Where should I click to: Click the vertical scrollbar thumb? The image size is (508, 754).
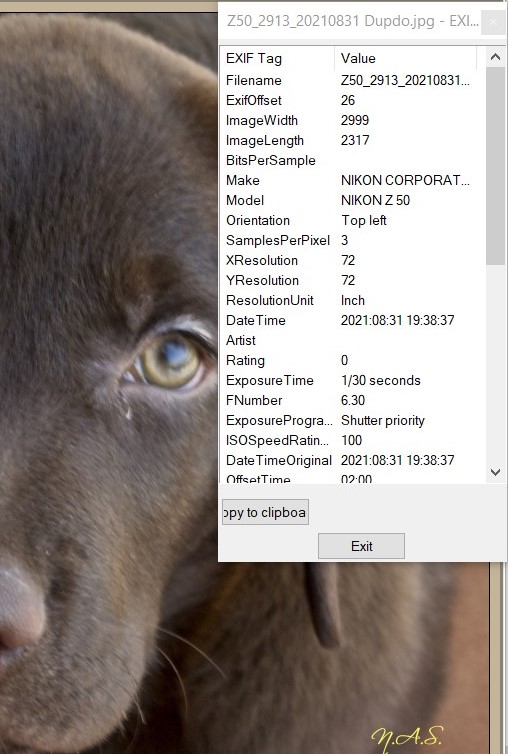(x=495, y=166)
